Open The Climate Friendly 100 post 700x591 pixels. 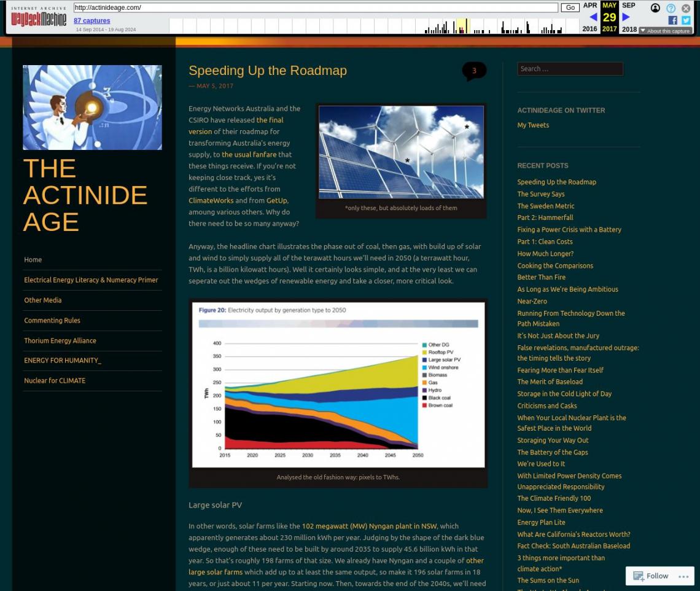[x=554, y=498]
